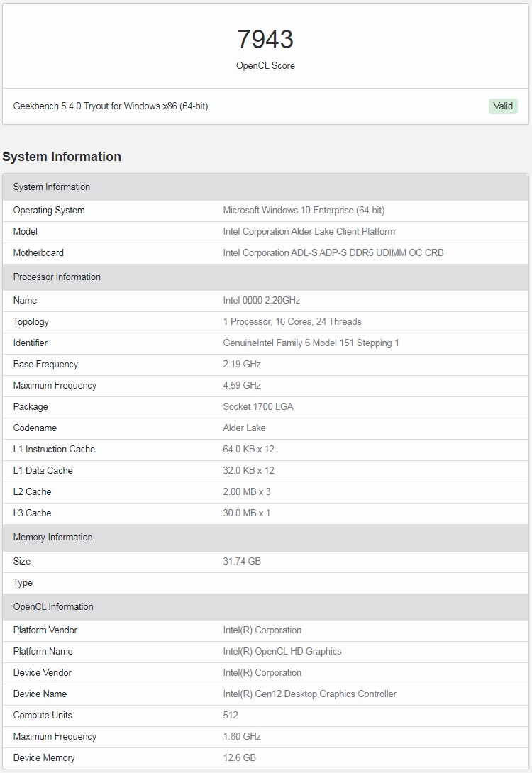This screenshot has height=773, width=532.
Task: Select the OpenCL Information section header
Action: pyautogui.click(x=53, y=607)
